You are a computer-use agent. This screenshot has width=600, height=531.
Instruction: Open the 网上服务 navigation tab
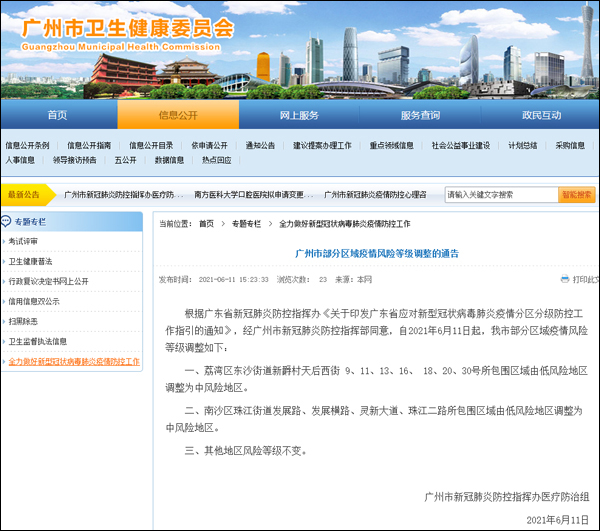[298, 115]
